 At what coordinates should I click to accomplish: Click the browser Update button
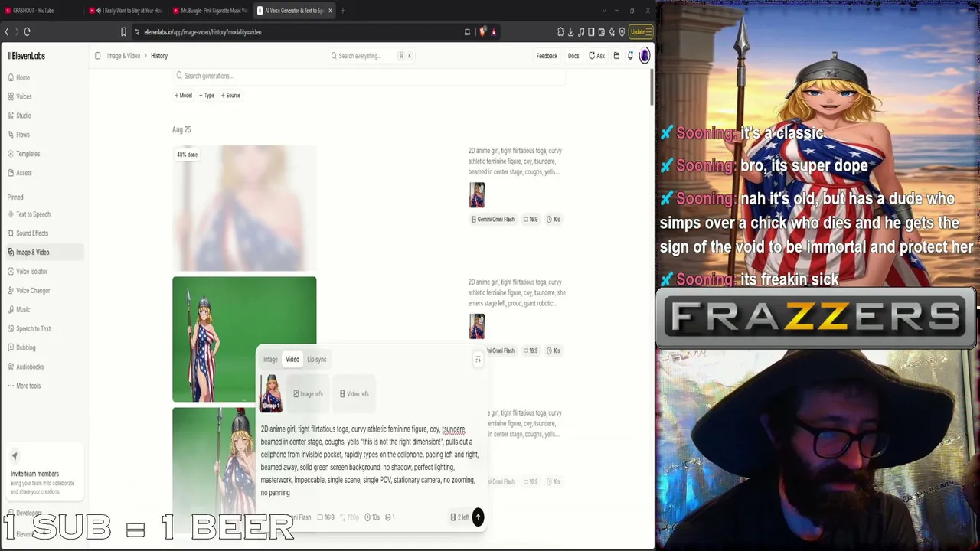click(640, 32)
